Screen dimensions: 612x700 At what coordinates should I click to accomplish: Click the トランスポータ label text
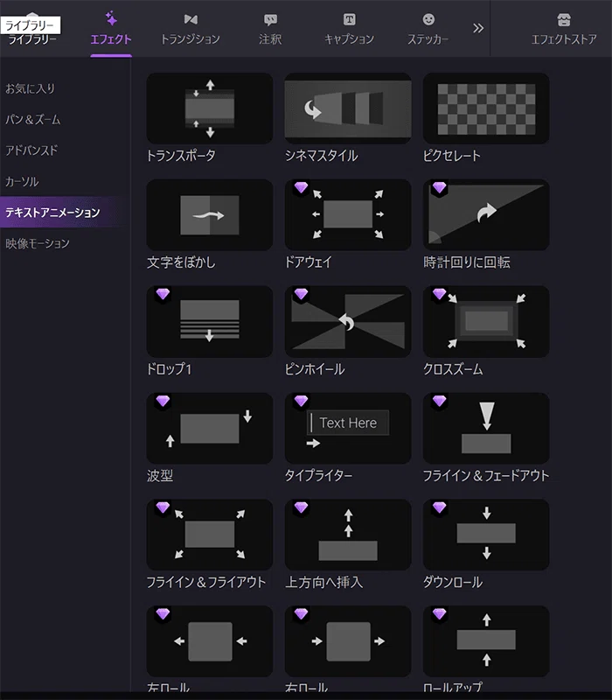(x=182, y=156)
